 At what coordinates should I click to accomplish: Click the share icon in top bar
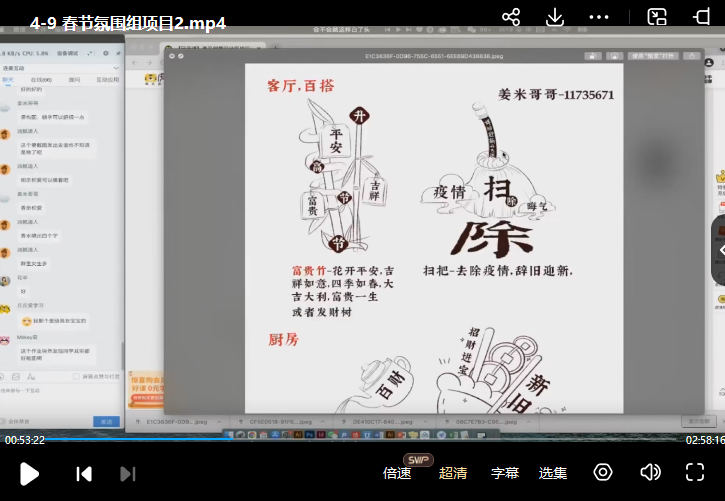tap(511, 17)
